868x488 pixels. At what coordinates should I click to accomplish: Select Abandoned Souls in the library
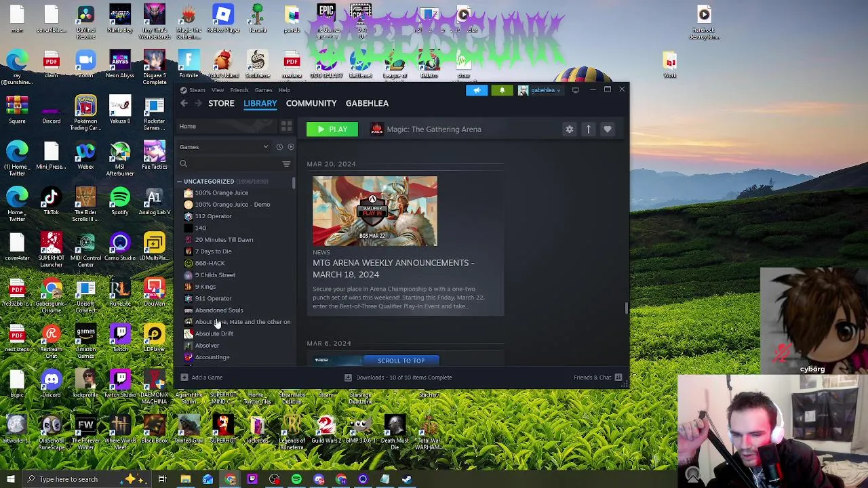(218, 310)
